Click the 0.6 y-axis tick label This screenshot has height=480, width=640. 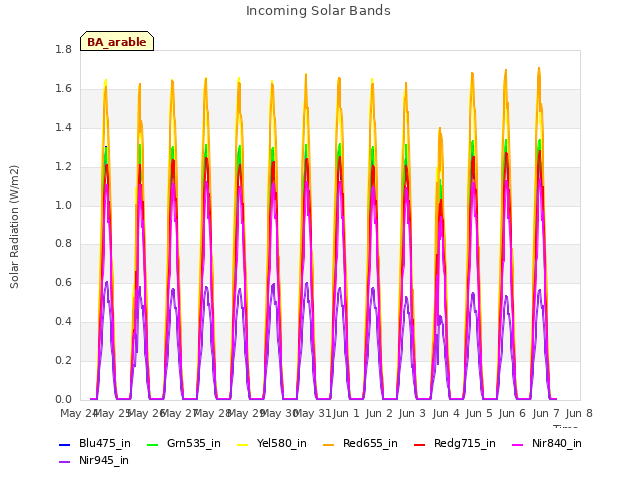pos(63,282)
